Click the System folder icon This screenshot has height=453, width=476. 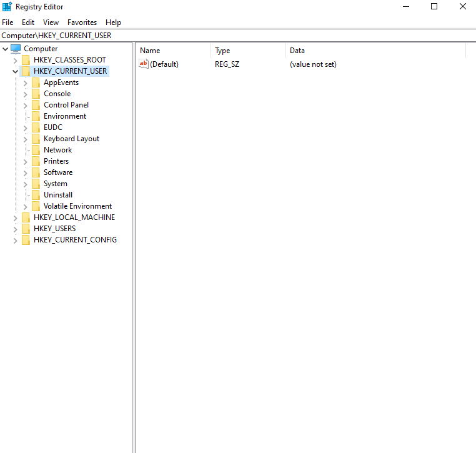point(36,183)
